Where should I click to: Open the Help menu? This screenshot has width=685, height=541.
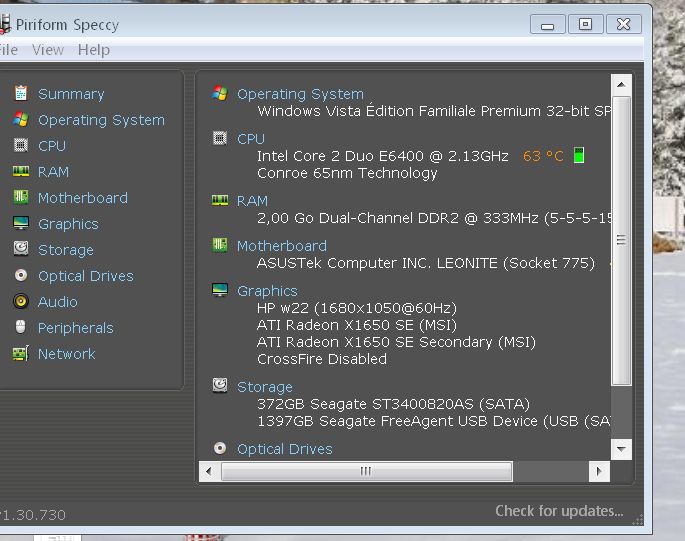(94, 50)
